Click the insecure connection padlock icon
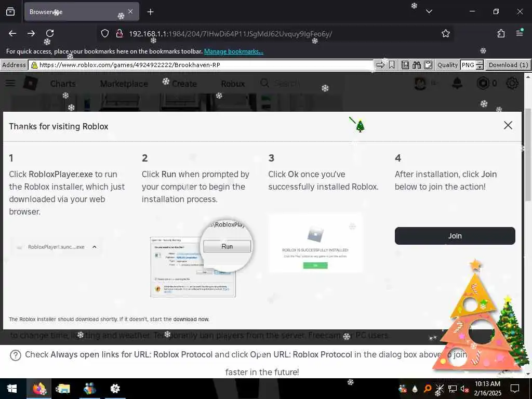532x399 pixels. point(119,34)
